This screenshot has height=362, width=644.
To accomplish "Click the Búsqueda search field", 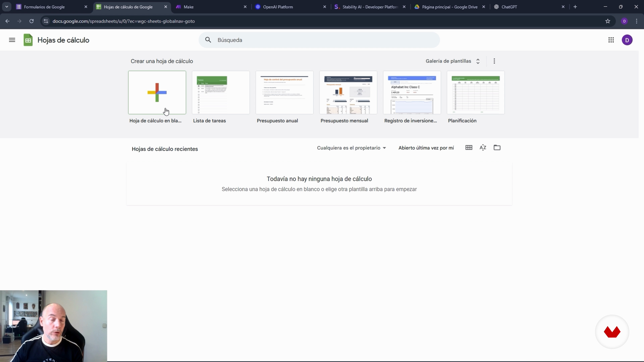I will pyautogui.click(x=319, y=40).
